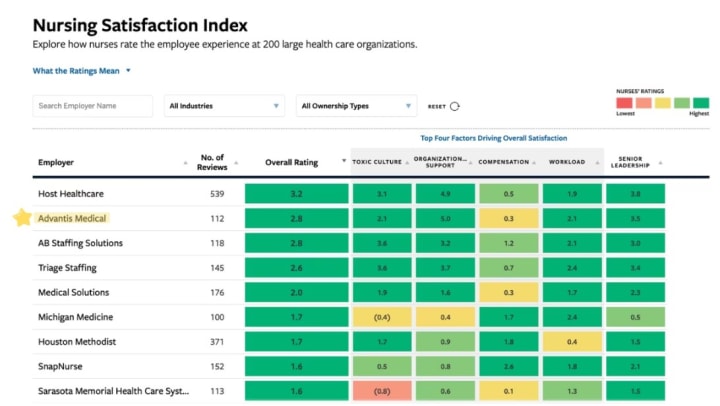Sort by Workload column arrow

click(x=597, y=163)
